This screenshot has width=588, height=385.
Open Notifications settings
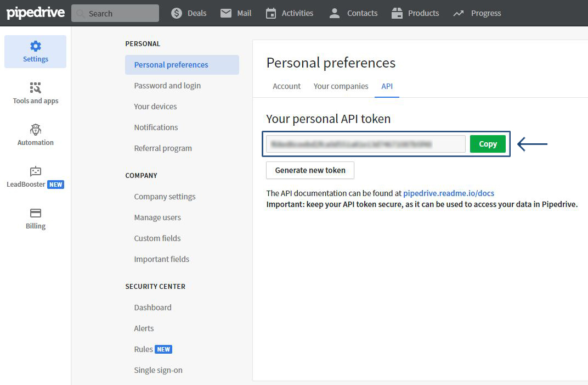(156, 127)
